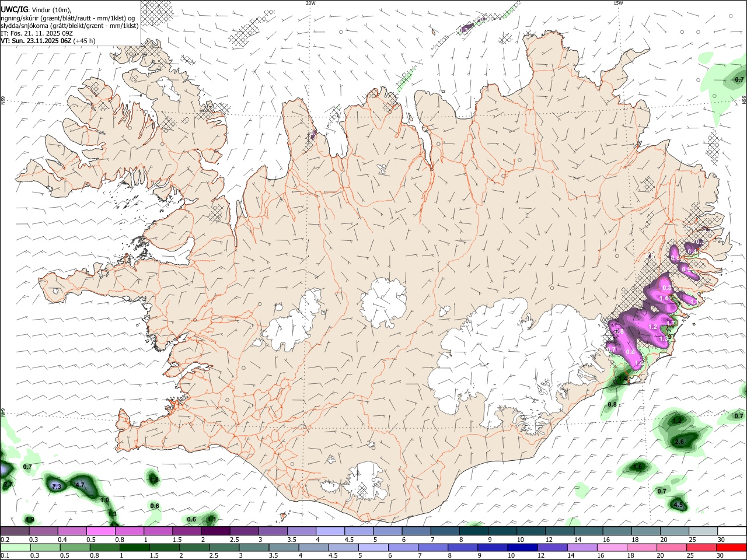Click the 7.3 precipitation value on the map
This screenshot has height=560, width=747.
[x=57, y=487]
